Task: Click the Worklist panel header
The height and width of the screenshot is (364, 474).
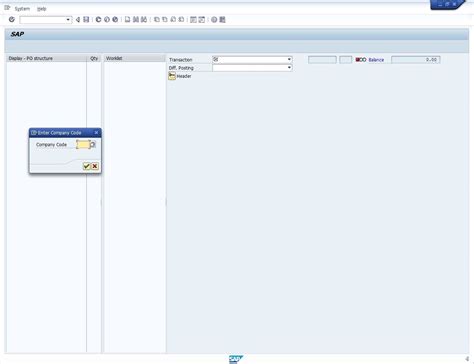Action: click(135, 58)
